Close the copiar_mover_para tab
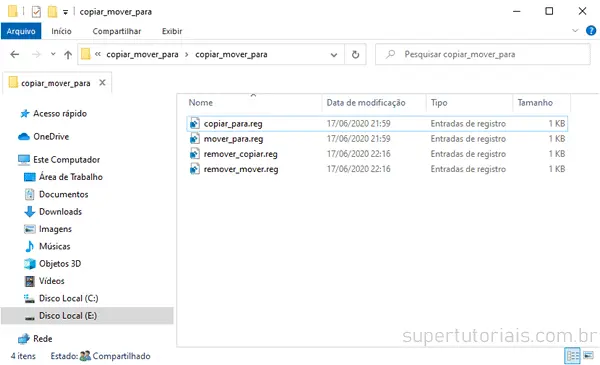This screenshot has width=600, height=365. click(x=102, y=83)
